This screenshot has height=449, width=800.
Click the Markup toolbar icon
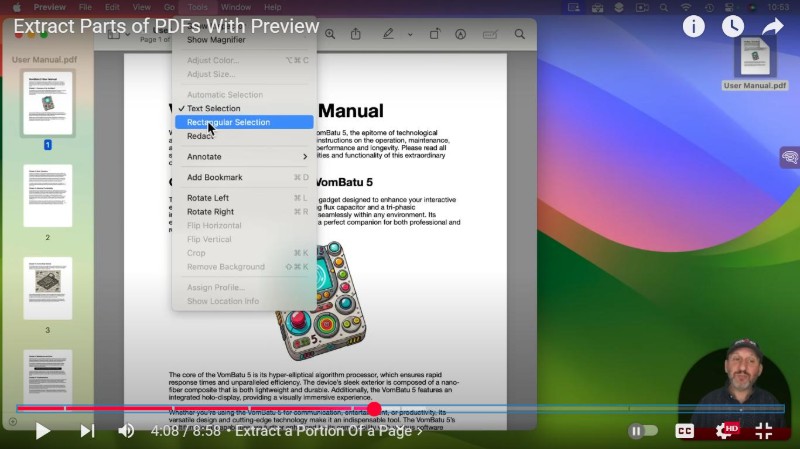[460, 34]
